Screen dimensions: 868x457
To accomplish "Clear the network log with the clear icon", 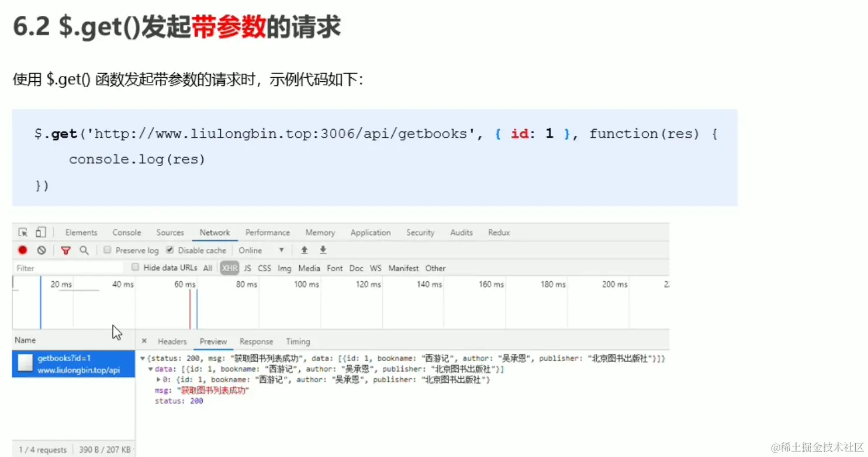I will 42,250.
